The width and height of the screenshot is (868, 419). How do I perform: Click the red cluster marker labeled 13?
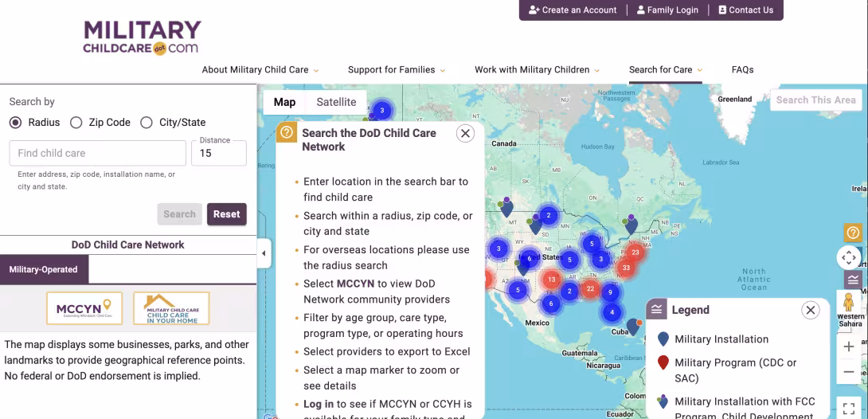coord(551,280)
